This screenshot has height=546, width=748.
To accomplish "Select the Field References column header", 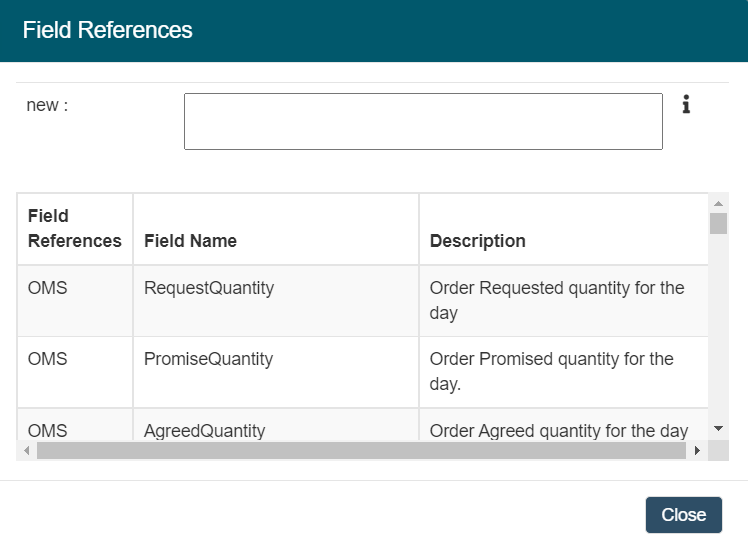I will pos(75,229).
